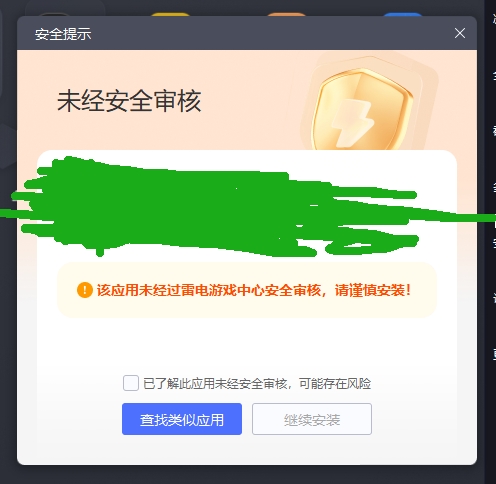The image size is (496, 484).
Task: Click the 安全提示 title text
Action: click(x=63, y=34)
